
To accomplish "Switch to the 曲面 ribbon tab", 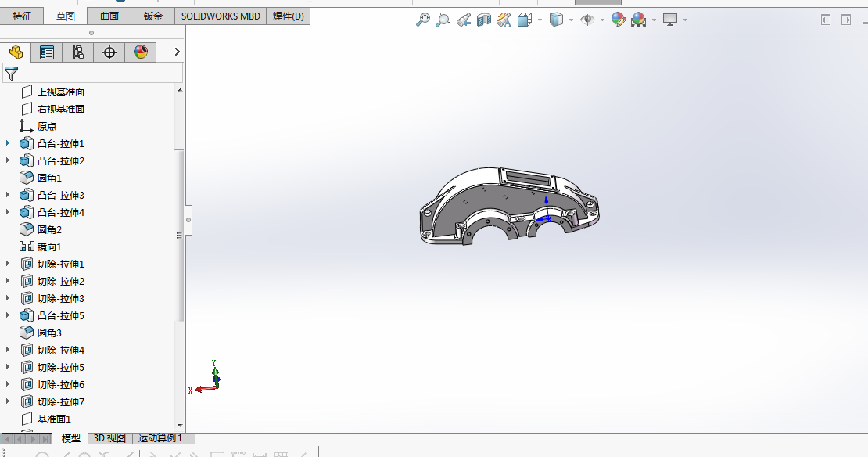I will pyautogui.click(x=109, y=16).
